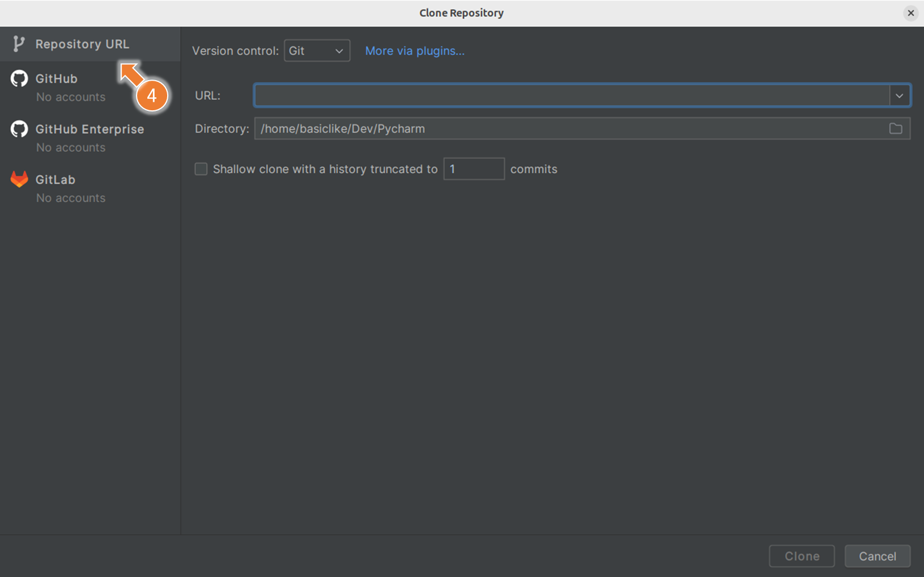Click the No accounts text under GitHub Enterprise
This screenshot has height=577, width=924.
[x=71, y=147]
